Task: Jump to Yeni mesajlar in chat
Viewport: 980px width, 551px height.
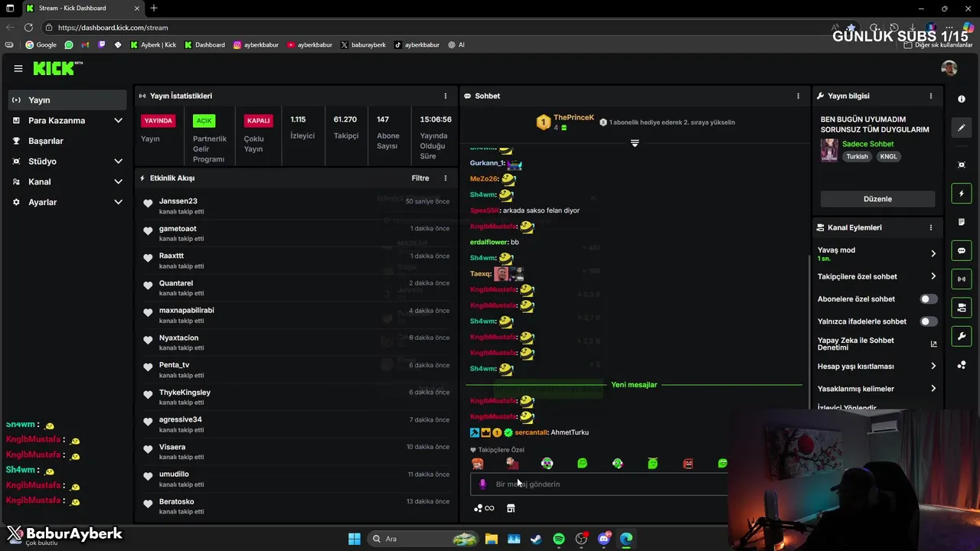Action: (634, 385)
